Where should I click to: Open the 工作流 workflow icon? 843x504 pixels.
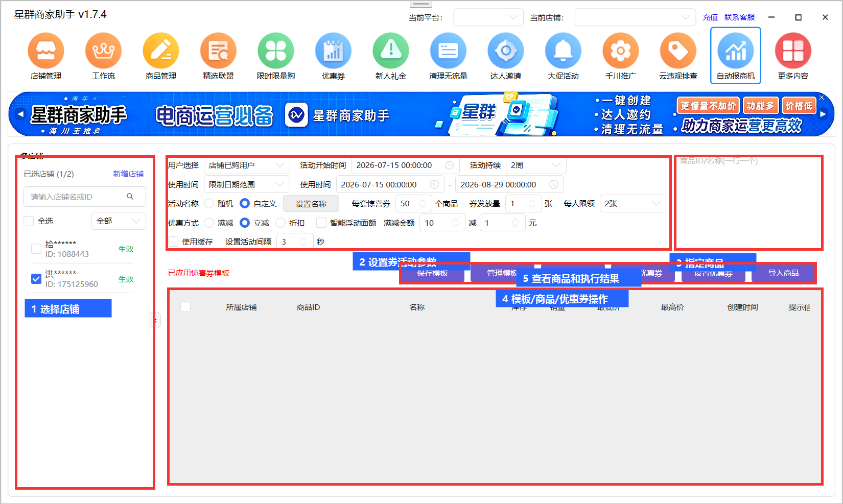point(103,51)
